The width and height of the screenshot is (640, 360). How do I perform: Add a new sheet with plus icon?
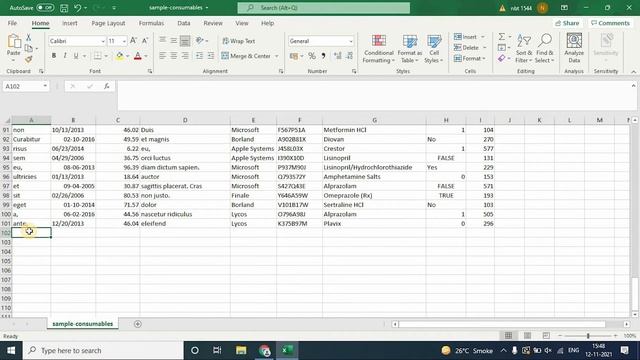click(x=138, y=324)
